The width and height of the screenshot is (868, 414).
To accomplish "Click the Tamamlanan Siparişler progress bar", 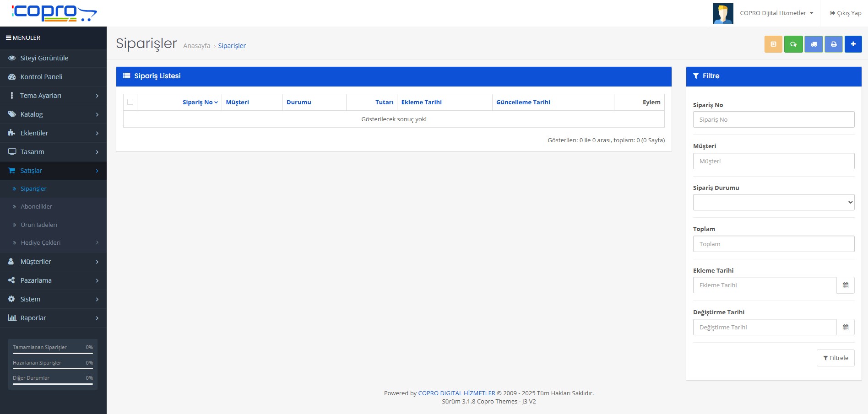I will (x=53, y=353).
